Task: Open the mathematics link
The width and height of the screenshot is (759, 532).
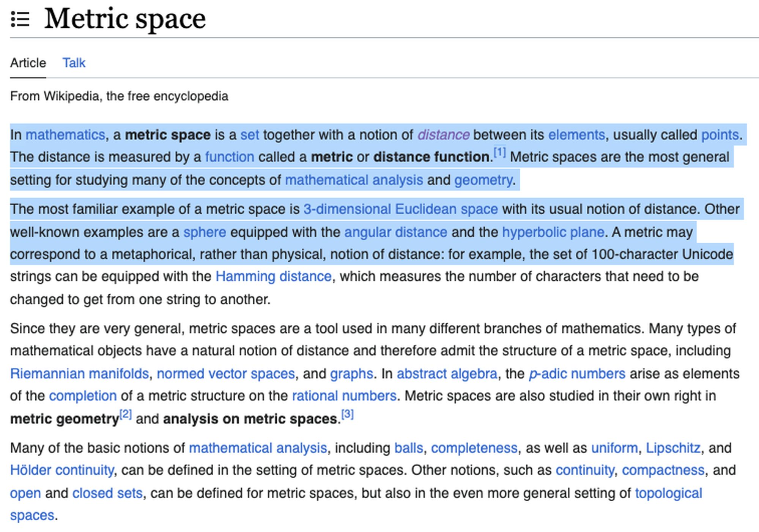Action: [x=65, y=135]
